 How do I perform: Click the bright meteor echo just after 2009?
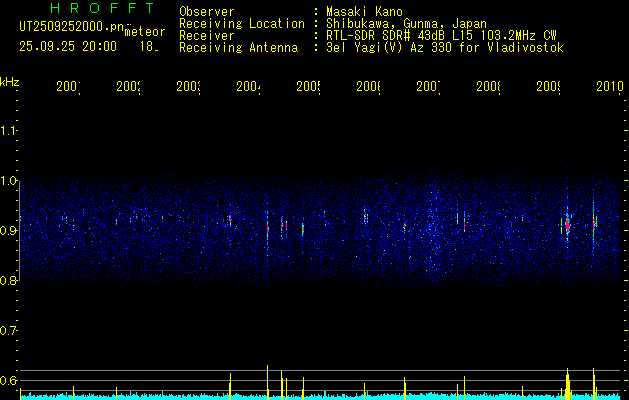point(567,225)
